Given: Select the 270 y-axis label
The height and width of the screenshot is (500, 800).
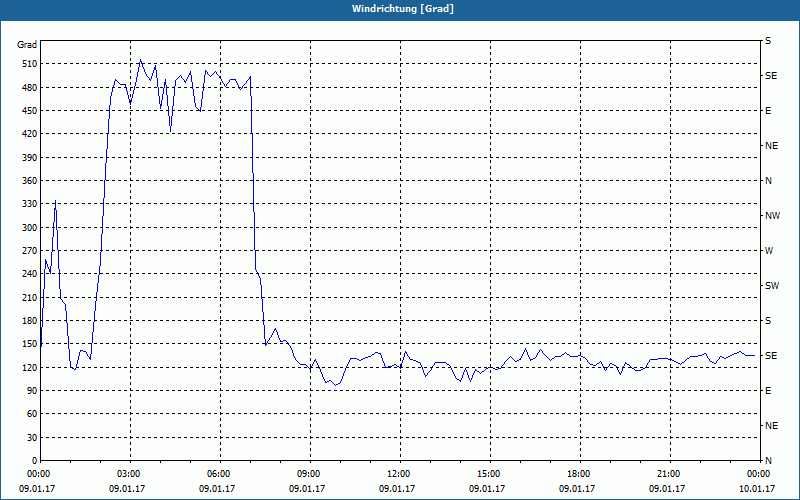Looking at the screenshot, I should click(30, 251).
